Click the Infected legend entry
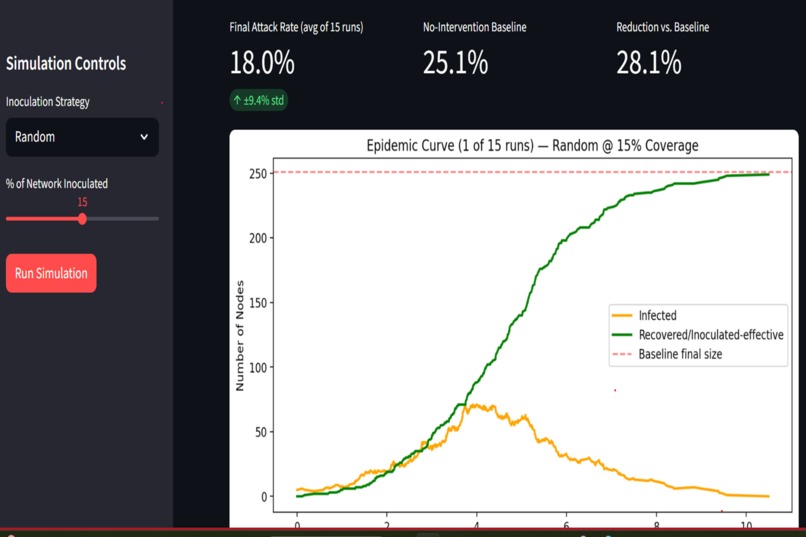Viewport: 806px width, 537px height. tap(645, 315)
